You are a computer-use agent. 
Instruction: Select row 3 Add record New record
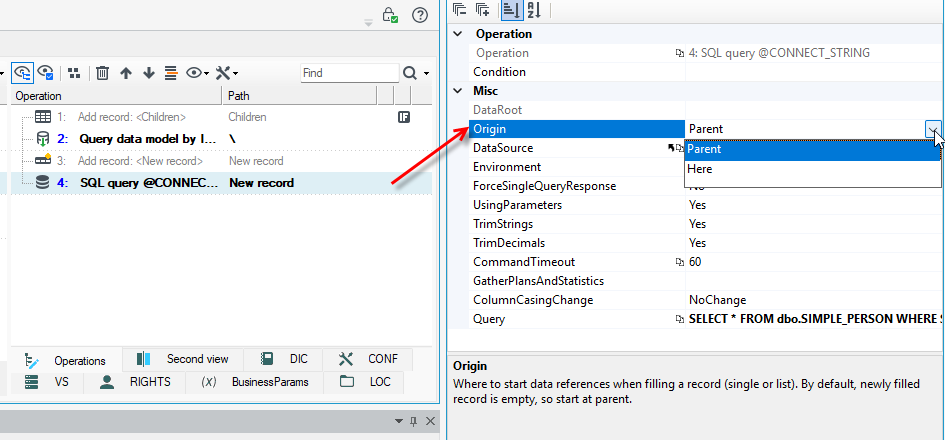222,161
